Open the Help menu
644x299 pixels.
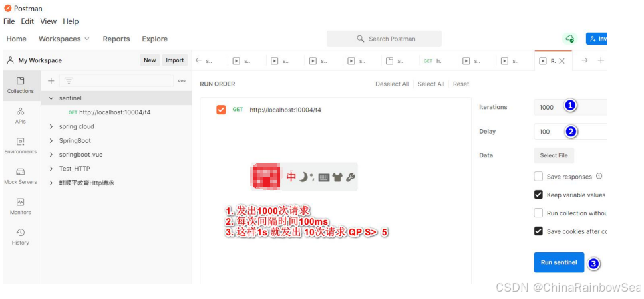coord(71,21)
